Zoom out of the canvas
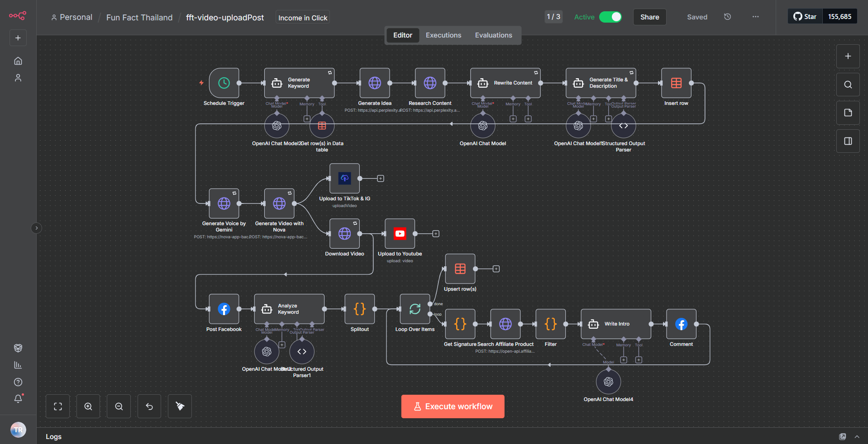868x444 pixels. (x=119, y=406)
